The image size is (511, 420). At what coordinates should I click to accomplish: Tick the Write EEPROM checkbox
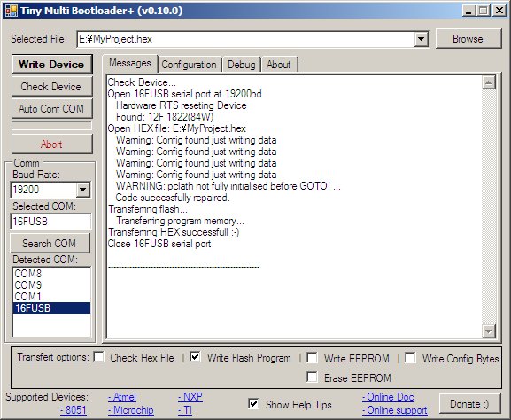click(313, 357)
